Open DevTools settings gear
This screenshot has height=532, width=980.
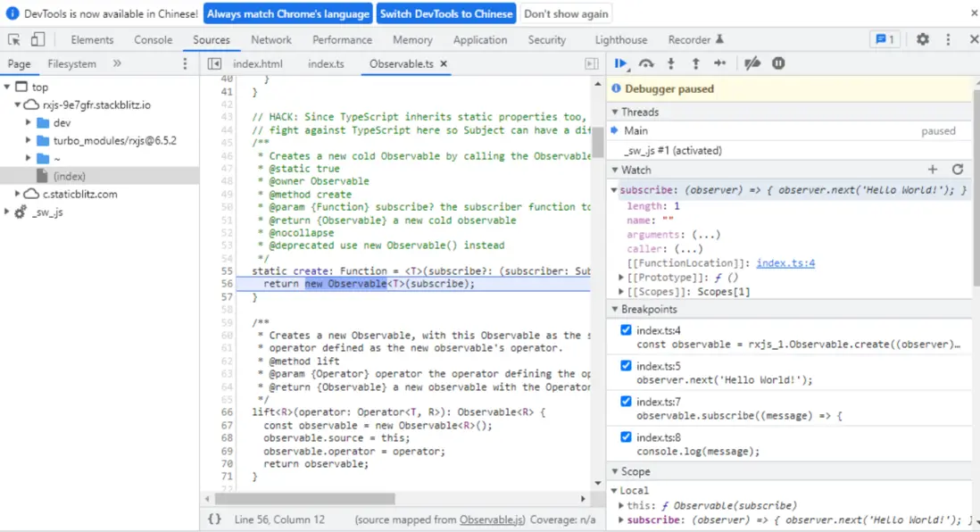pos(923,39)
